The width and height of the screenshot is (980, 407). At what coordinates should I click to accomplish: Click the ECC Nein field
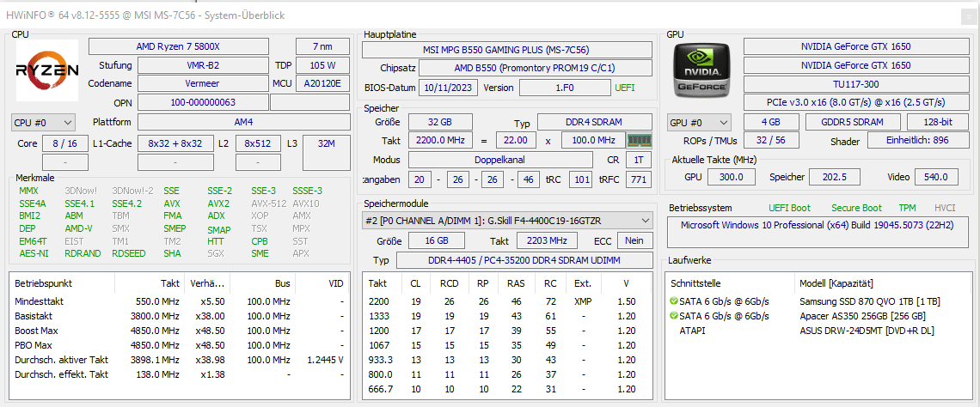634,240
